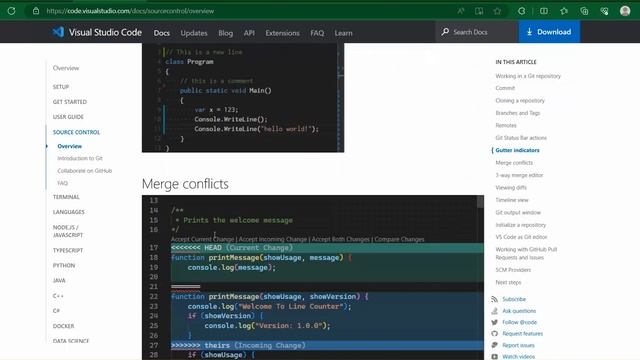Click the read aloud icon in address bar

pos(461,11)
